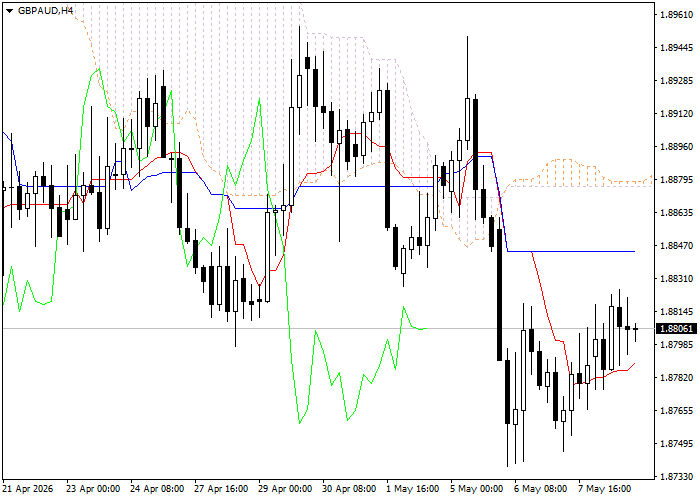
Task: Click the 6 May 08:00 time label
Action: pyautogui.click(x=541, y=489)
